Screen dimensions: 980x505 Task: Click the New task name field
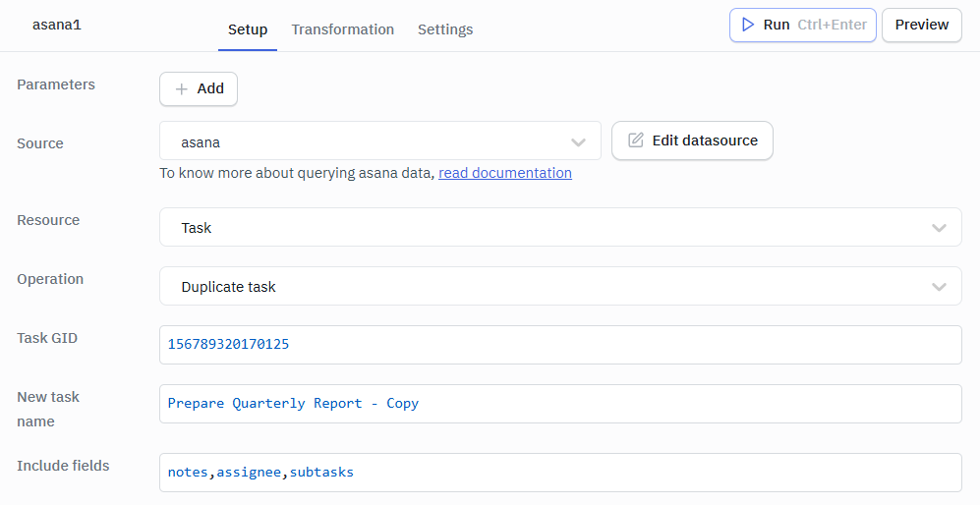tap(560, 404)
